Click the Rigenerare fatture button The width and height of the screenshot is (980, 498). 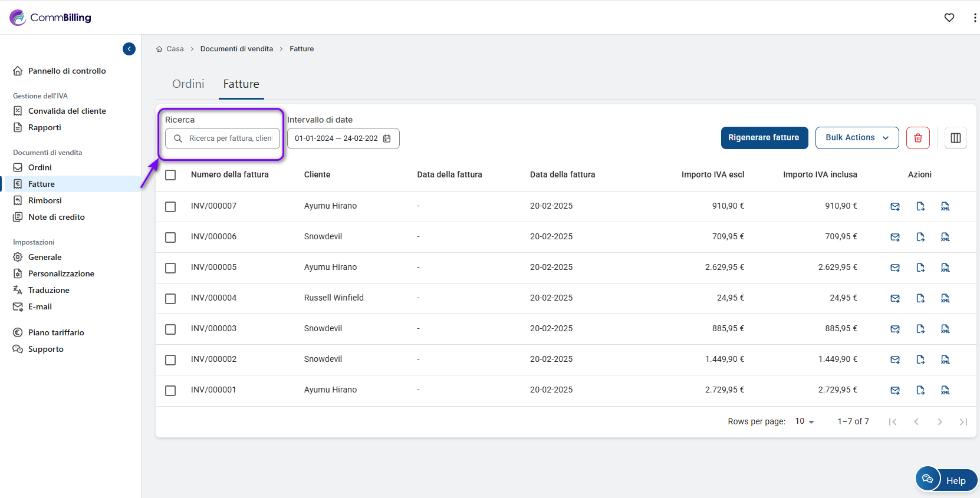764,138
